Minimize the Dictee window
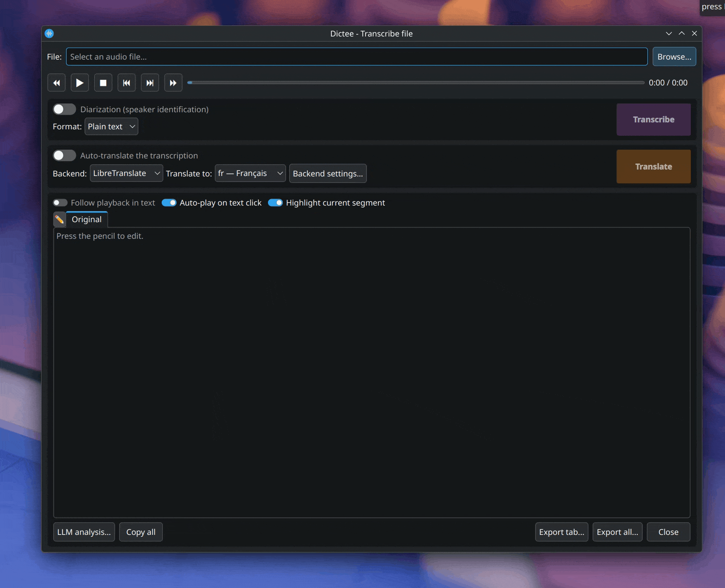 tap(669, 33)
